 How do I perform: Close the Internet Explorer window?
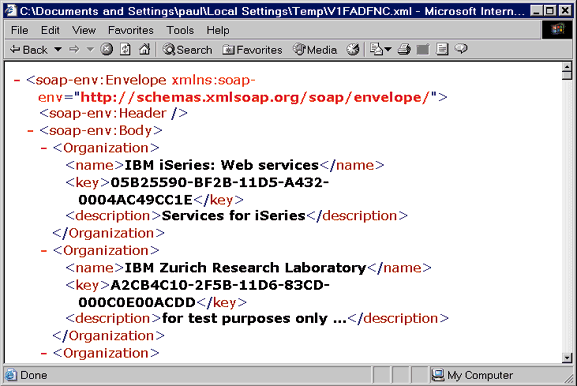[565, 11]
